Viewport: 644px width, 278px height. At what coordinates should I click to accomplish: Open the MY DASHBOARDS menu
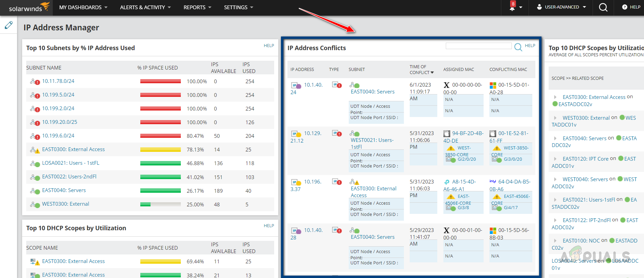(83, 7)
